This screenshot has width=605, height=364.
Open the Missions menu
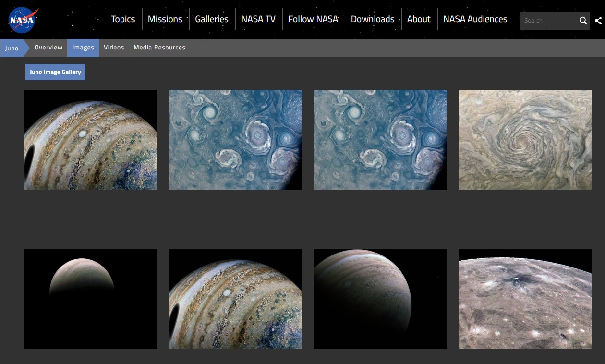165,19
